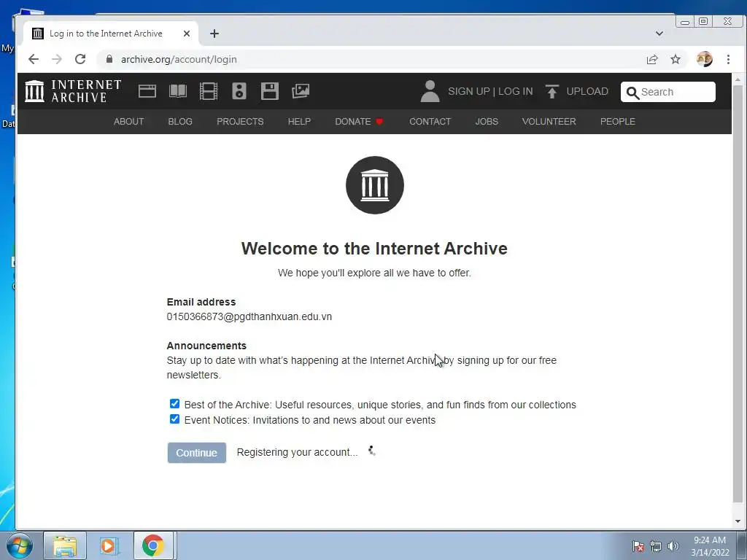Screen dimensions: 747x560
Task: Click the vertical scrollbar thumb
Action: tap(738, 293)
